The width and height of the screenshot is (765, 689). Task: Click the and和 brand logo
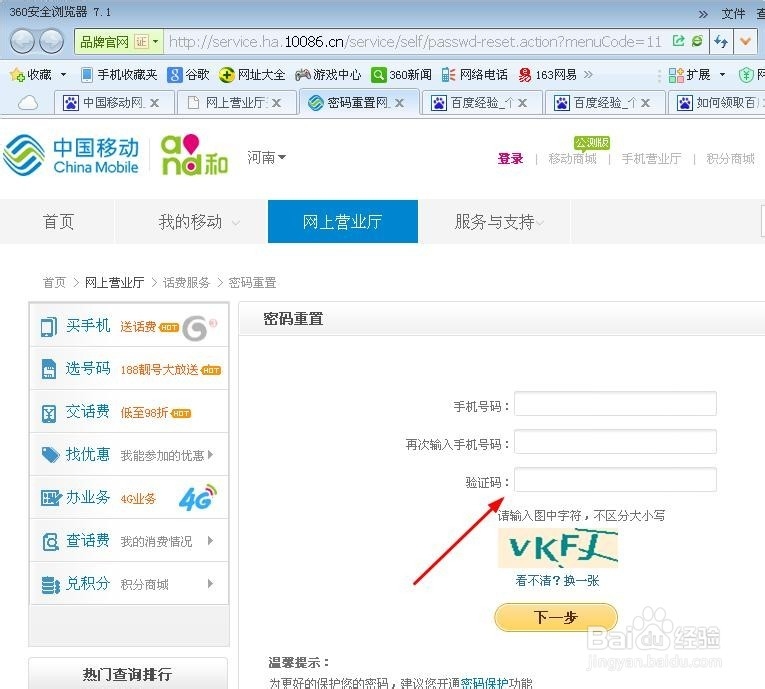194,155
